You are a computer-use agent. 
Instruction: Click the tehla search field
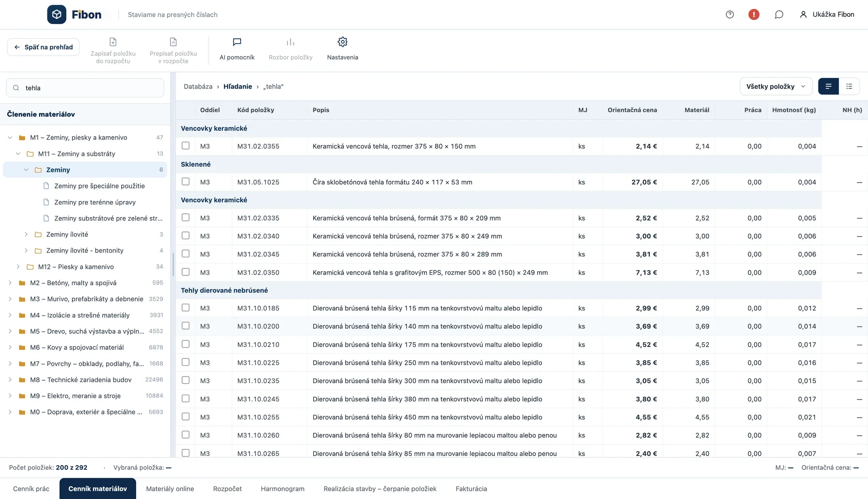point(85,88)
